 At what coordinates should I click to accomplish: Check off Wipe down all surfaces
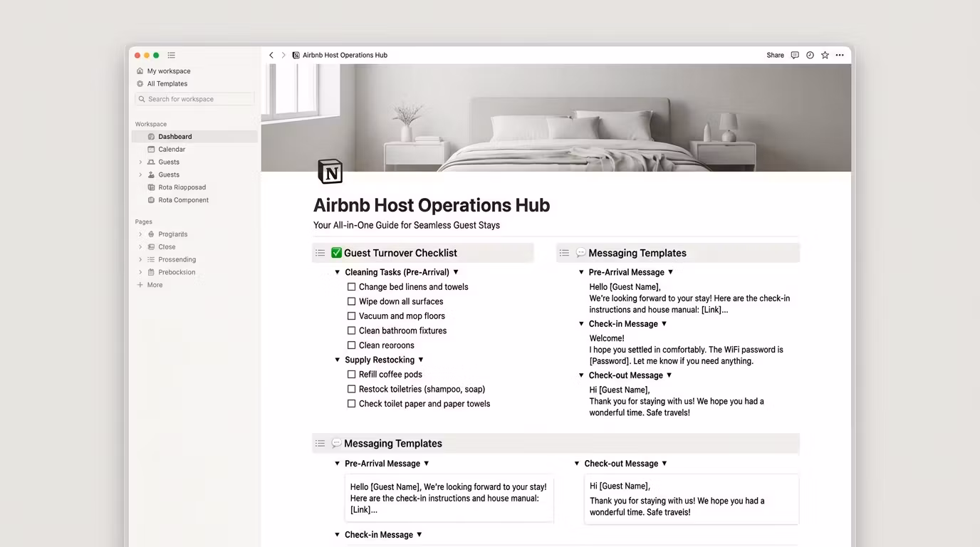(x=351, y=301)
